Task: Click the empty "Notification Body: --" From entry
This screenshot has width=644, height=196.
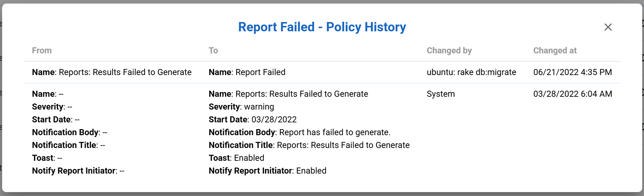Action: pos(70,132)
